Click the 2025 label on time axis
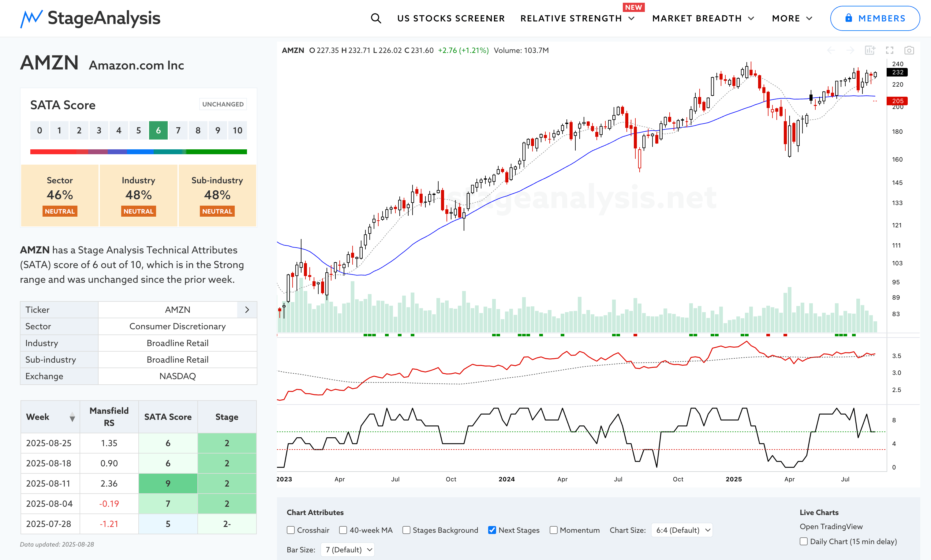The image size is (931, 560). tap(734, 479)
